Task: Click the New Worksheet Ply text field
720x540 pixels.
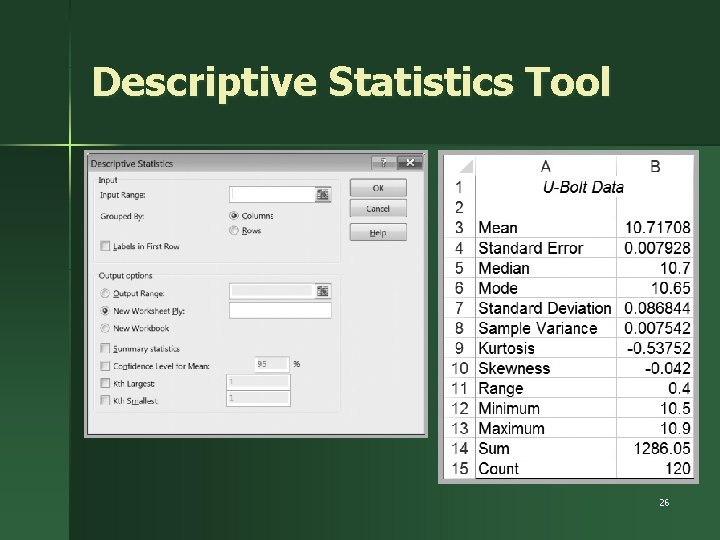Action: 280,310
